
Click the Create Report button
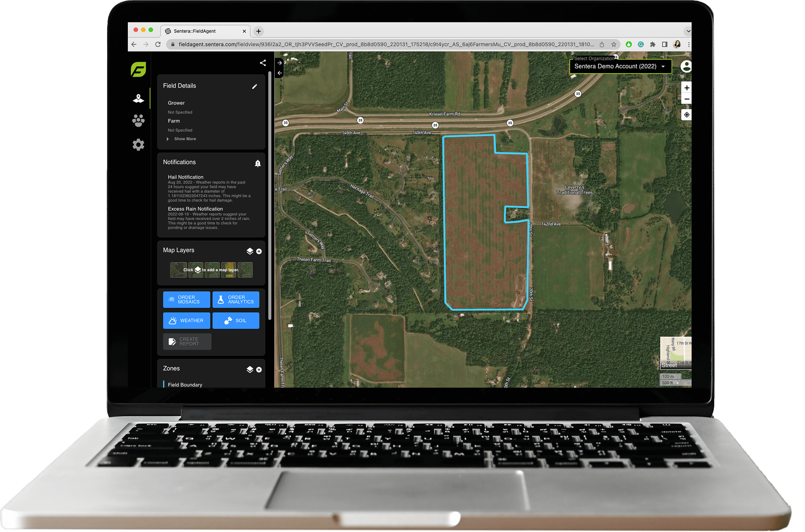pyautogui.click(x=187, y=342)
